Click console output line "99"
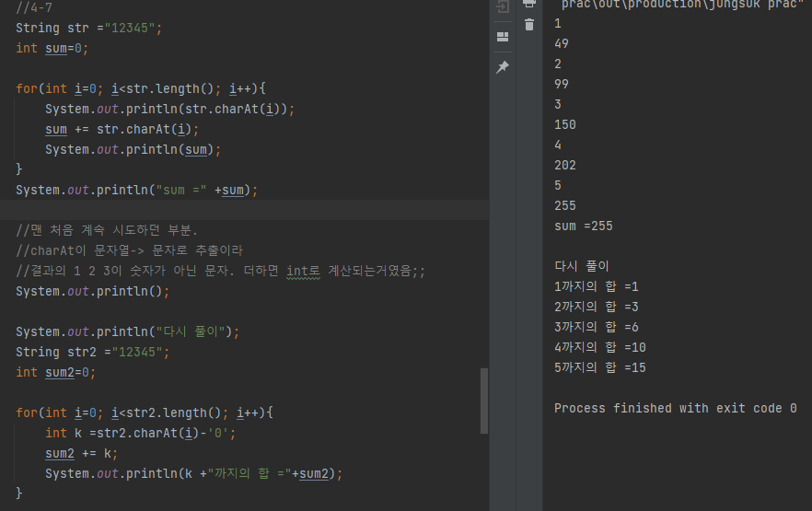The image size is (812, 511). point(562,84)
